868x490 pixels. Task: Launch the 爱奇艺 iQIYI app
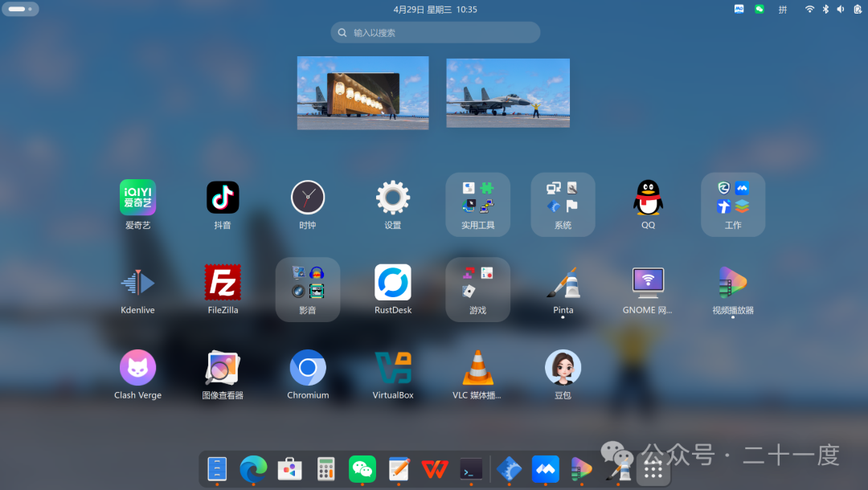137,198
